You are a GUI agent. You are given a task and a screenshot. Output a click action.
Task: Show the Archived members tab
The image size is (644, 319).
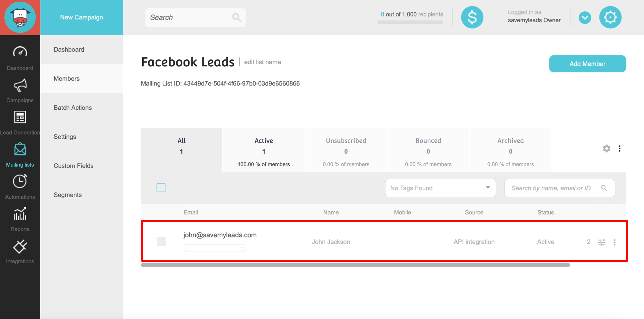click(x=511, y=150)
